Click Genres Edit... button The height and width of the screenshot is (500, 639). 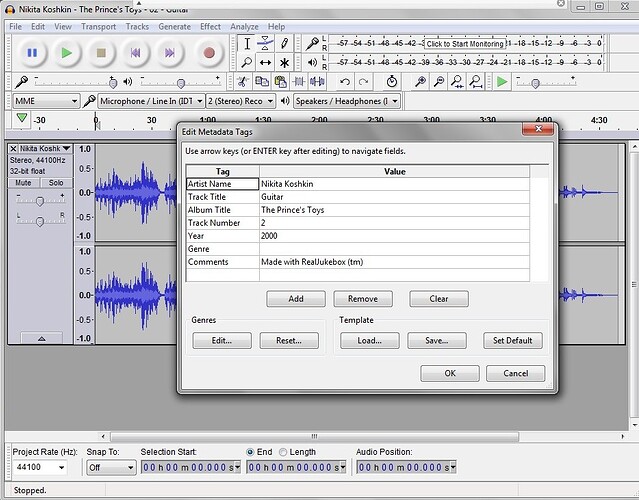coord(222,341)
